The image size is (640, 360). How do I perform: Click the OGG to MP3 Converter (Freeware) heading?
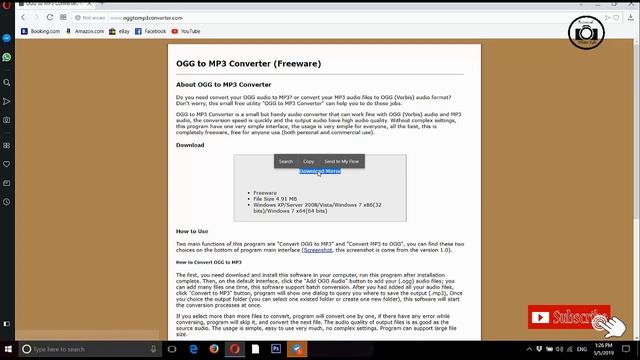tap(249, 64)
